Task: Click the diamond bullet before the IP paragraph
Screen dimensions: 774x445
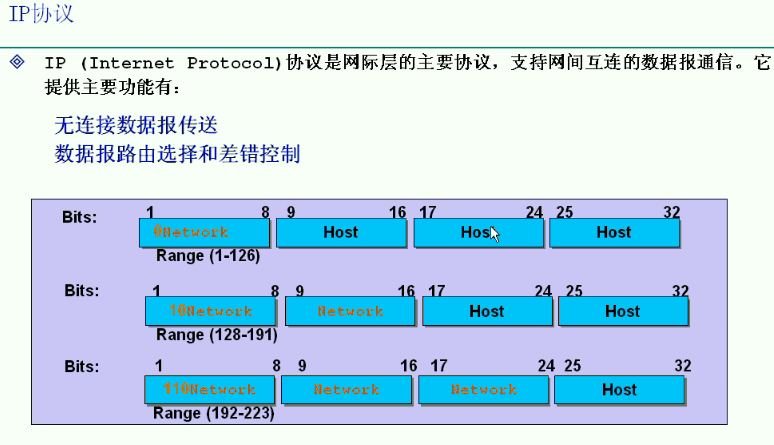Action: (x=17, y=62)
